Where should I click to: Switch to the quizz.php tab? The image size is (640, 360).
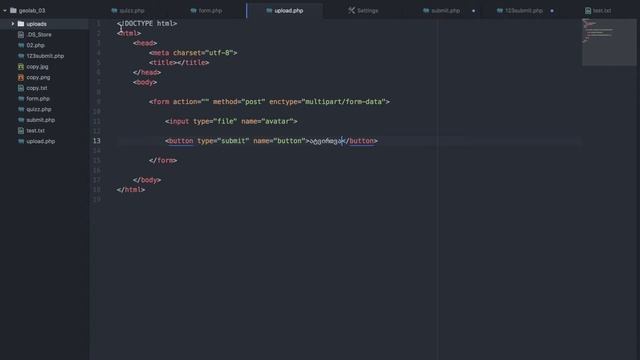point(128,11)
